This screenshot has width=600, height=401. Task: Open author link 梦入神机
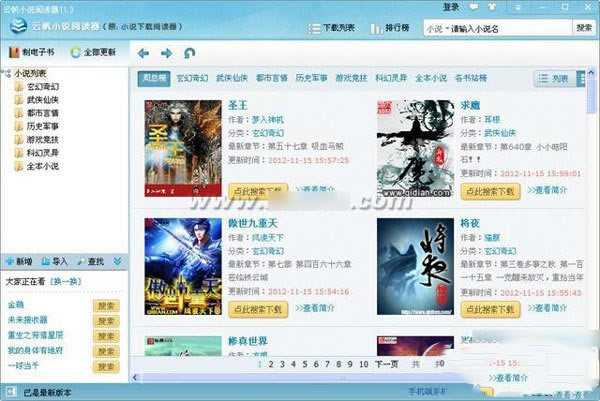267,120
